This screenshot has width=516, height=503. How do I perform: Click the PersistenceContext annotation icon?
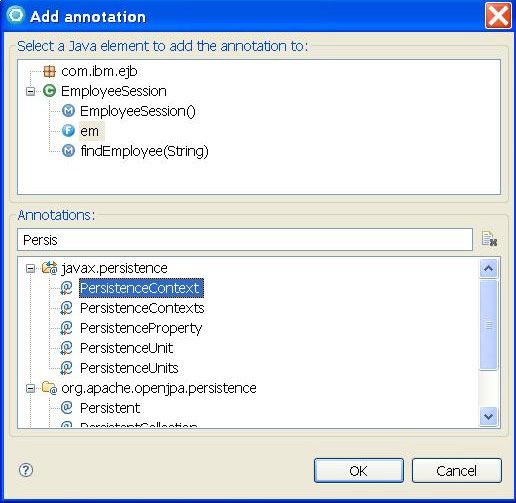pos(66,288)
